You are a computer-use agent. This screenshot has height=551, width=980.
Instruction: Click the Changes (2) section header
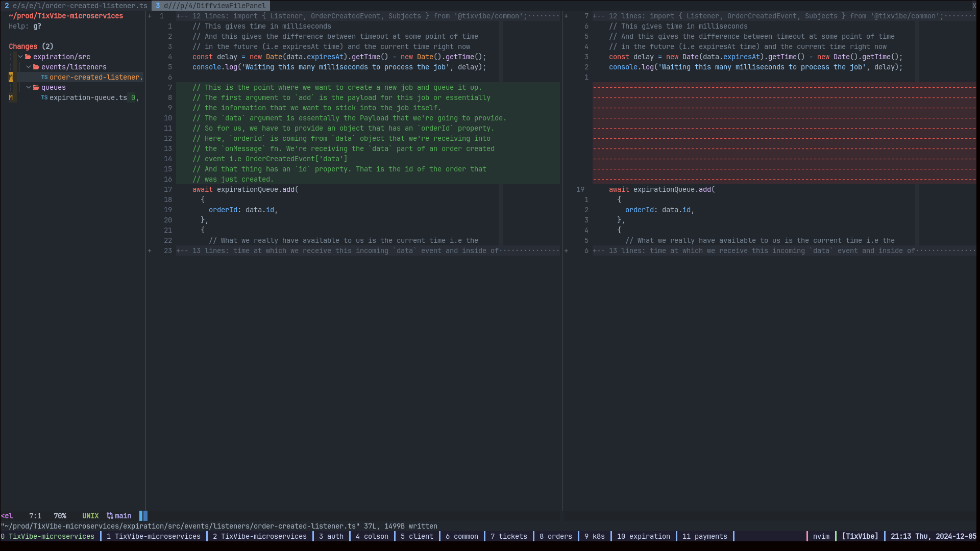[31, 46]
